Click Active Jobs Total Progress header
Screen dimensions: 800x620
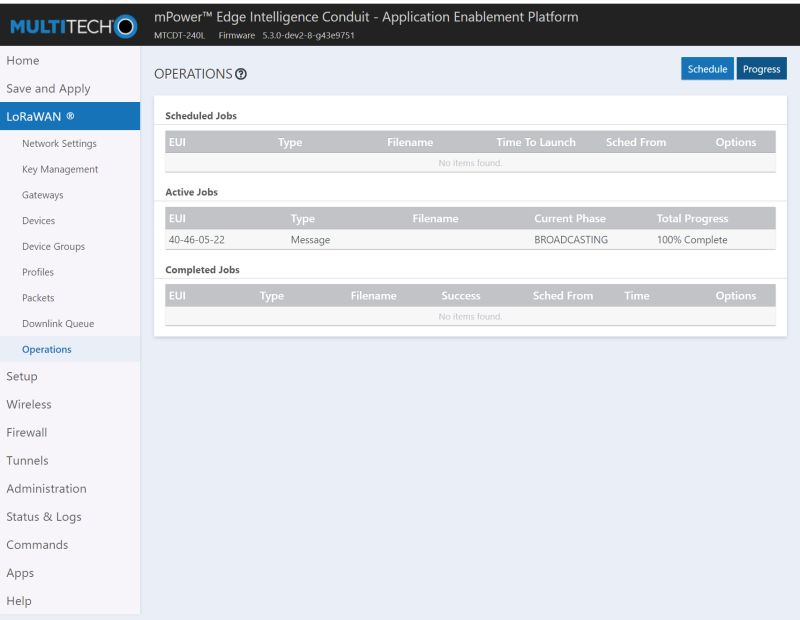click(692, 218)
